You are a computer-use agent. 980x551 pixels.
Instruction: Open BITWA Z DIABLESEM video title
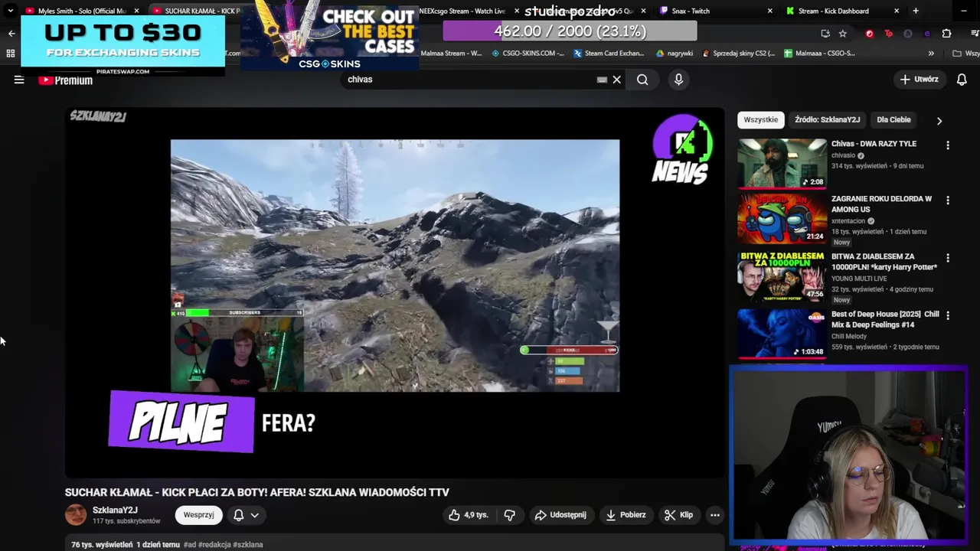pyautogui.click(x=884, y=262)
